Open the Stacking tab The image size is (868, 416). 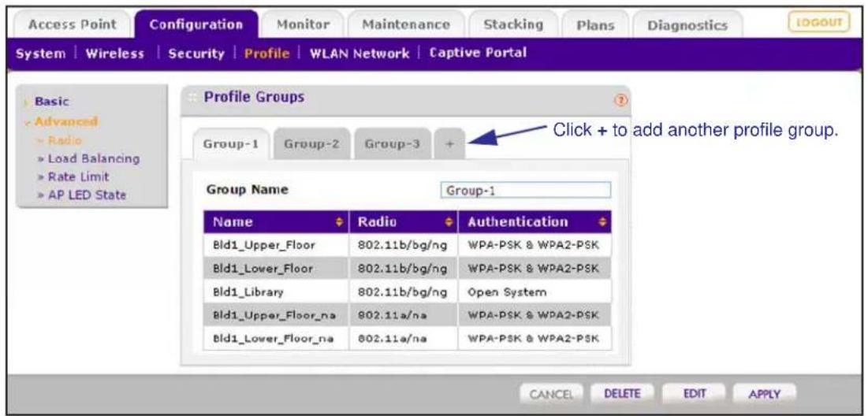pos(513,25)
